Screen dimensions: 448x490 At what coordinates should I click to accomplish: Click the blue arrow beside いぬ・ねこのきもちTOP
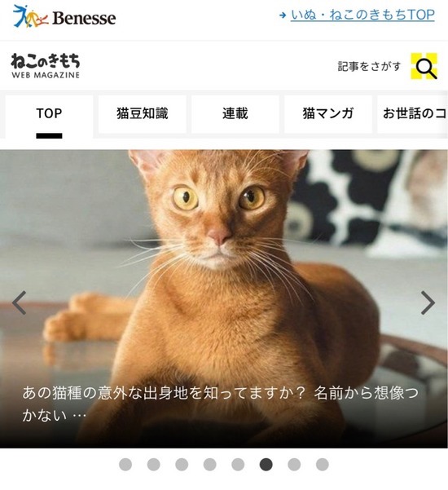pyautogui.click(x=283, y=15)
